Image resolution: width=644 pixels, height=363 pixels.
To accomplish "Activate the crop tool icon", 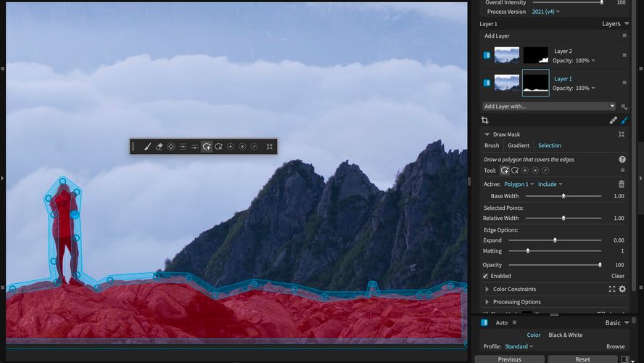I will pos(484,120).
